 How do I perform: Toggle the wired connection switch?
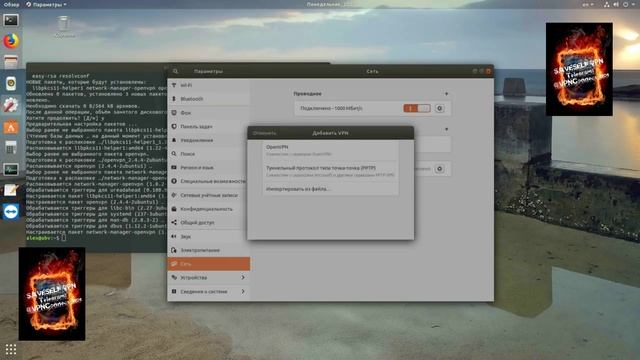(417, 108)
